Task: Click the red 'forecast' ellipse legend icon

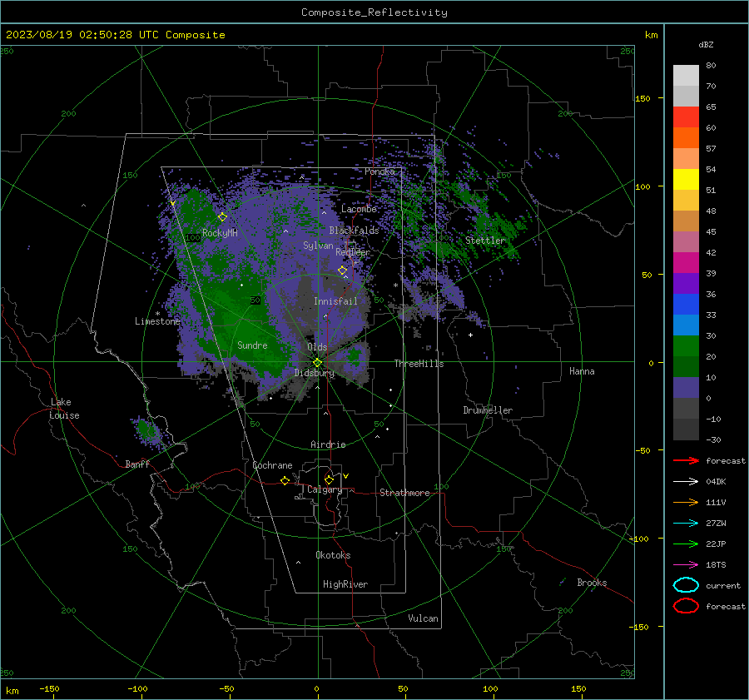Action: tap(686, 606)
